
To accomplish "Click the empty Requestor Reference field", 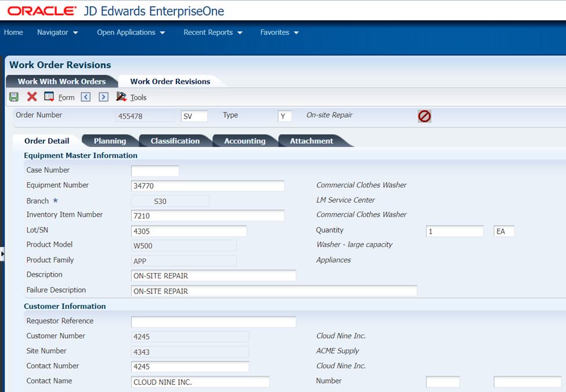I will pos(214,322).
